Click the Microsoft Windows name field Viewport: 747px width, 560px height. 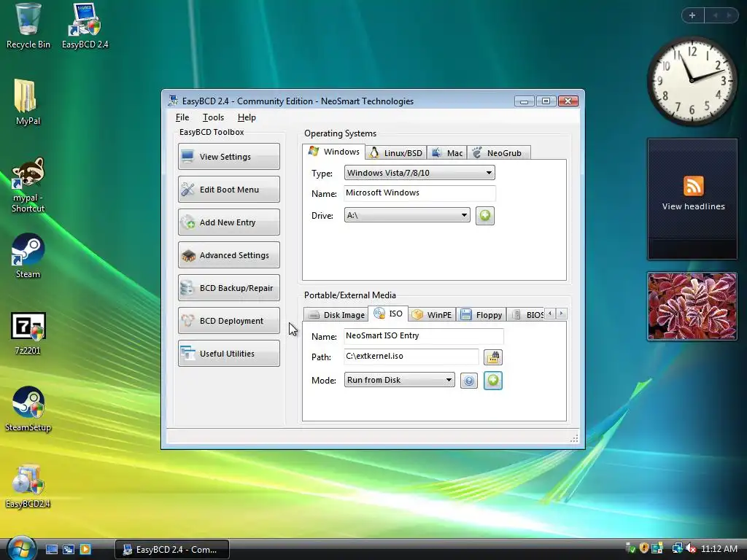419,192
